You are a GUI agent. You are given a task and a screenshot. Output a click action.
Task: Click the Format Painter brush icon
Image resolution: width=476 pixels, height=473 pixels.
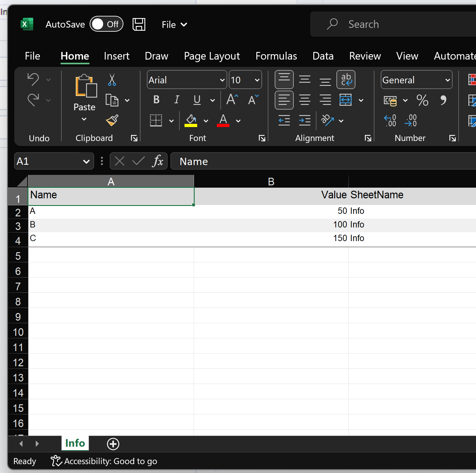[112, 120]
